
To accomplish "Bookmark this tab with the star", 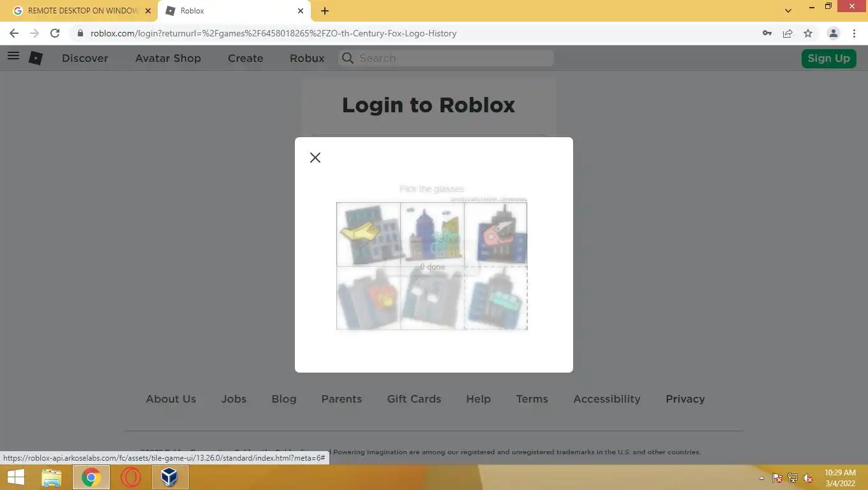I will point(808,33).
